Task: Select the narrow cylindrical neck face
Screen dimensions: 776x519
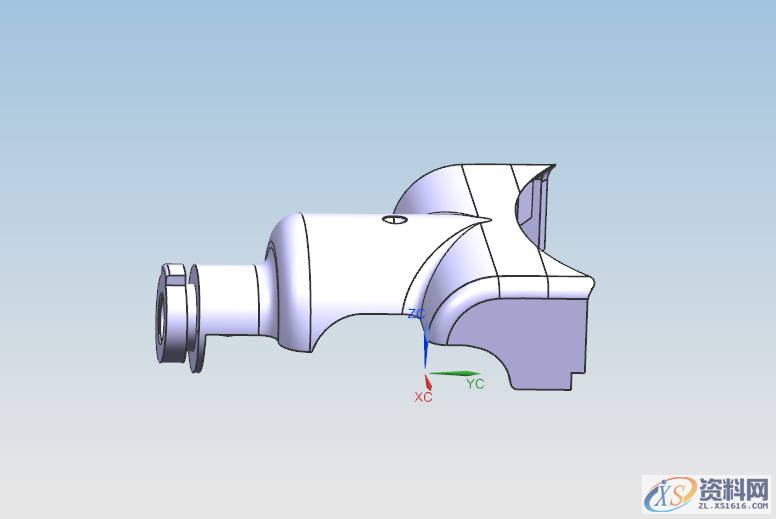Action: [230, 300]
